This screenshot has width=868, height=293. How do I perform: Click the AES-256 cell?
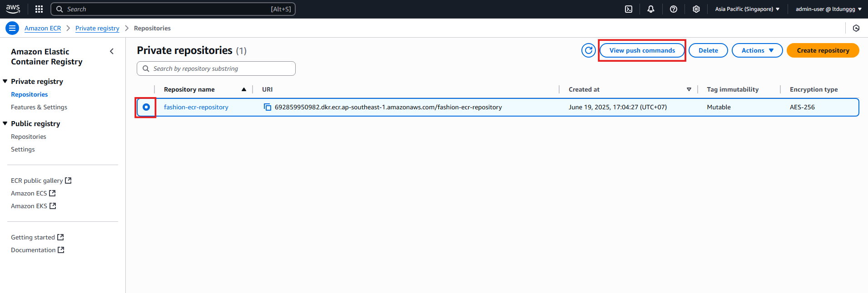[802, 107]
